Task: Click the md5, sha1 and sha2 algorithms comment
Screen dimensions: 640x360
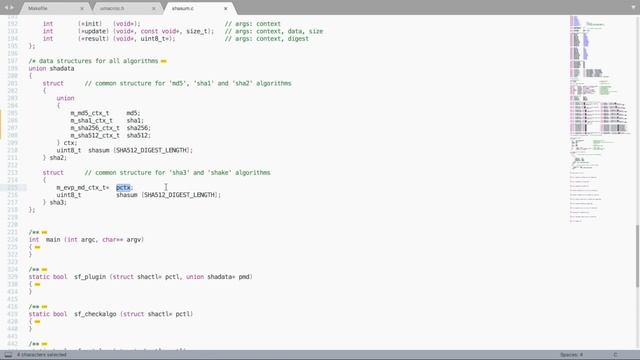Action: [x=188, y=84]
